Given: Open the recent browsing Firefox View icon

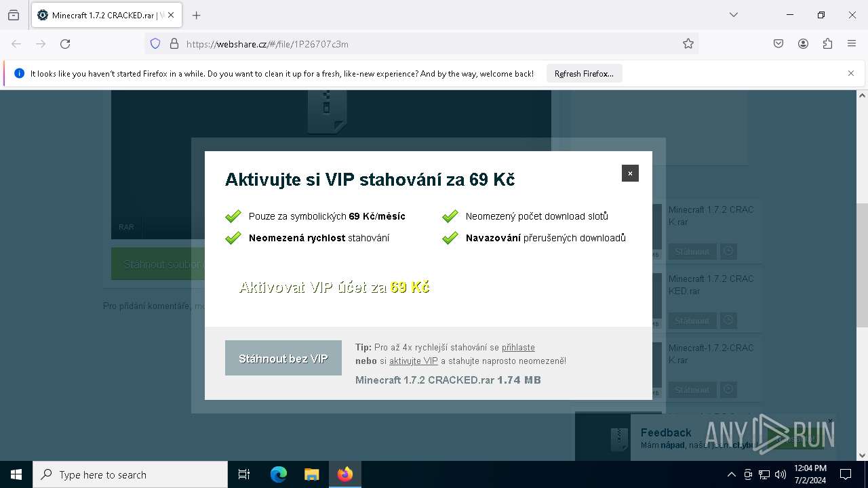Looking at the screenshot, I should pos(14,15).
